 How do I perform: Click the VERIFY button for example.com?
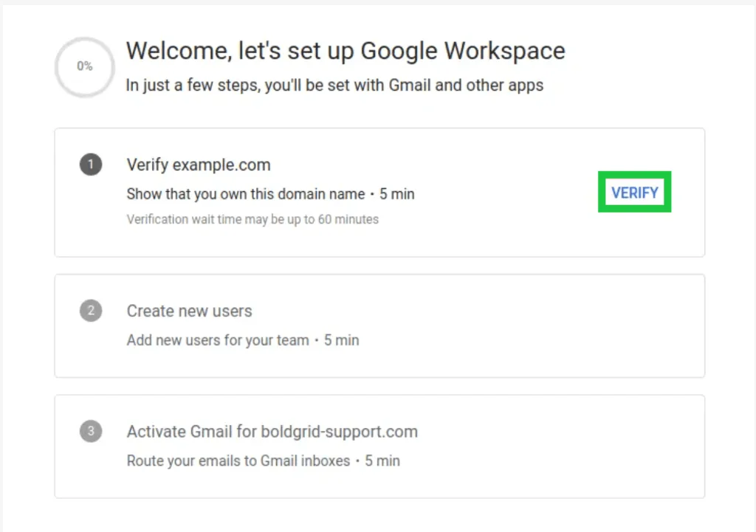click(634, 193)
